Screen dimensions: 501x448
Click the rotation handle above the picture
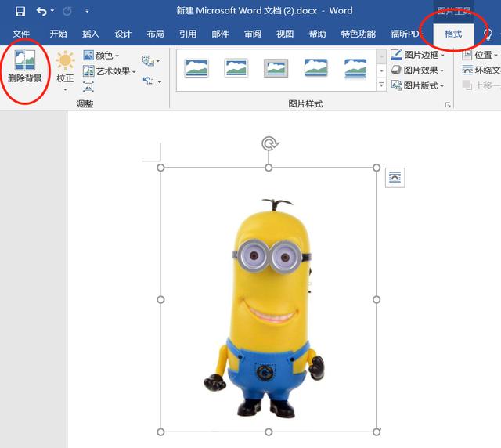coord(269,143)
